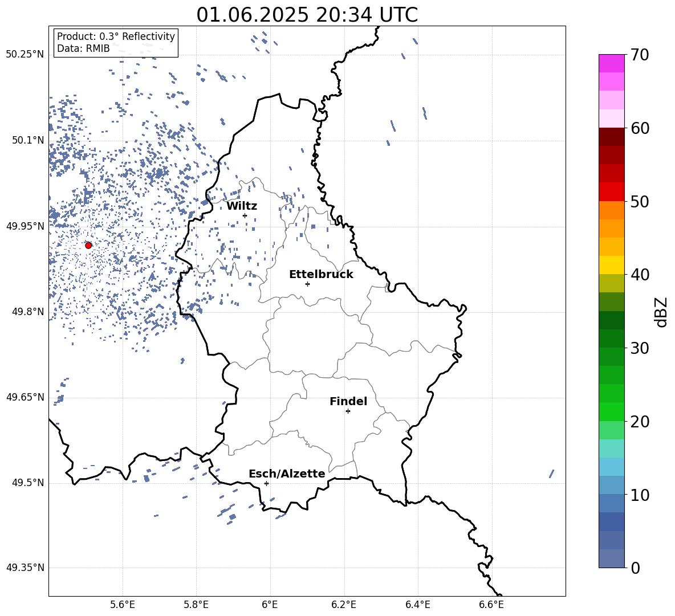Click the 49.5°N latitude label

28,483
